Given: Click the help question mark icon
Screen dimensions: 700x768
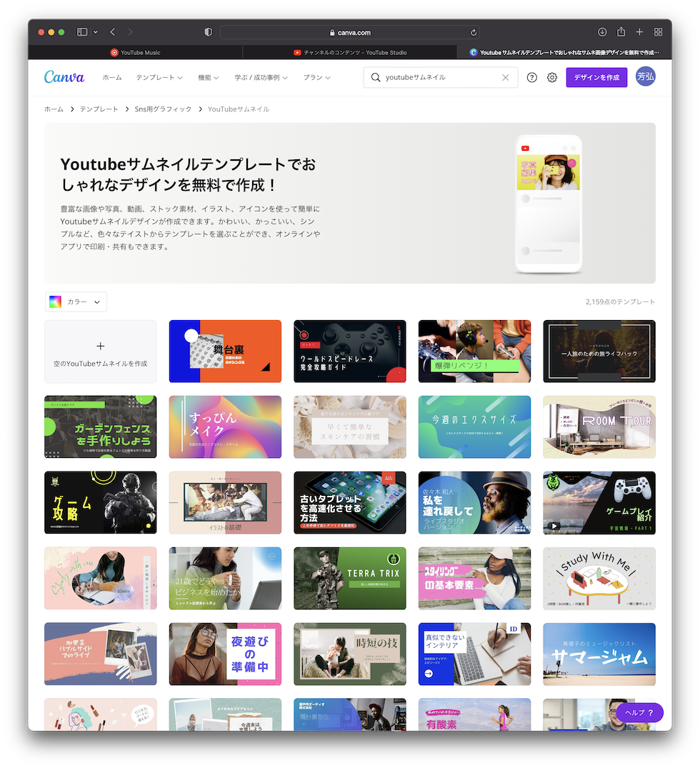Looking at the screenshot, I should point(531,77).
